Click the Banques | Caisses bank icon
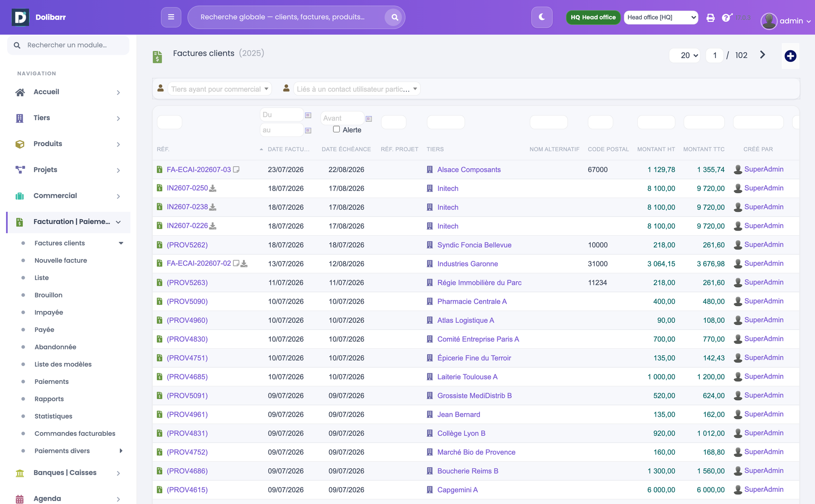 (x=20, y=473)
